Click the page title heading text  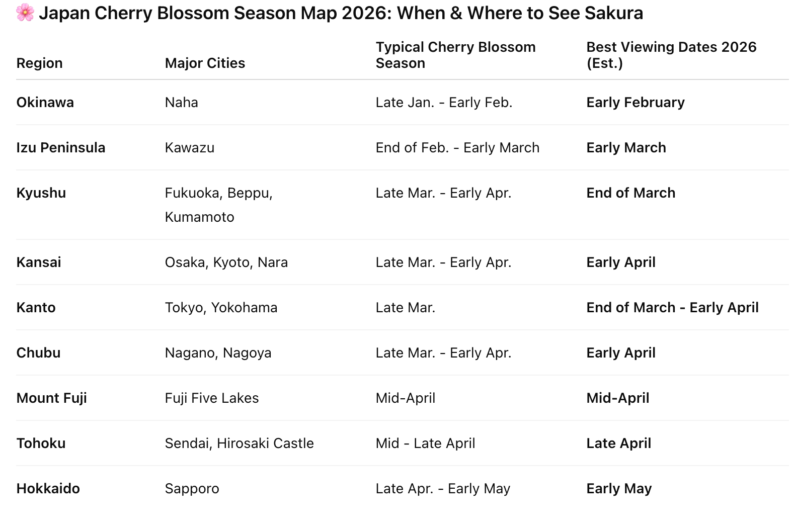point(341,13)
